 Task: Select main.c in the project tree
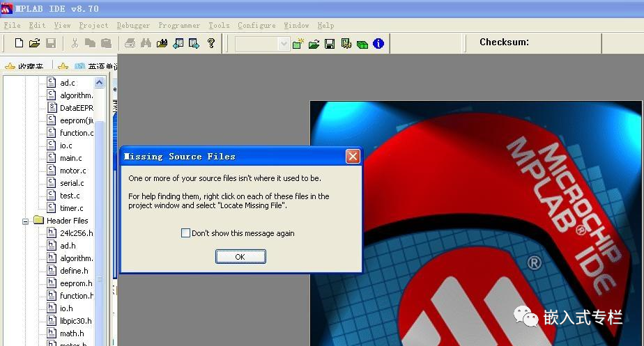click(x=70, y=158)
